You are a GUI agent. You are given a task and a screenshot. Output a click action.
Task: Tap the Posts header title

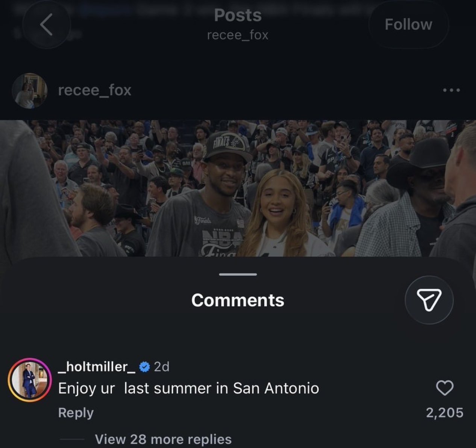pos(238,15)
